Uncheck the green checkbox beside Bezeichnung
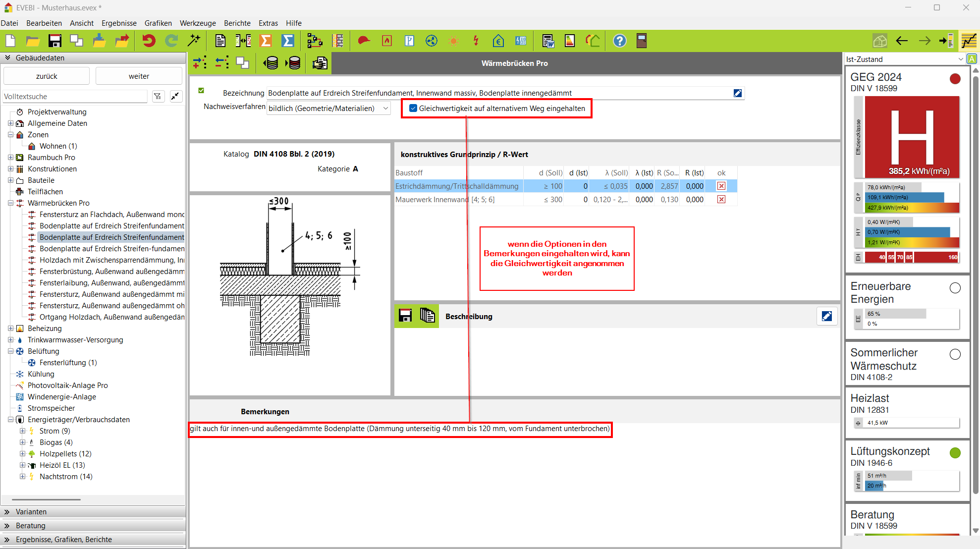 pos(201,90)
